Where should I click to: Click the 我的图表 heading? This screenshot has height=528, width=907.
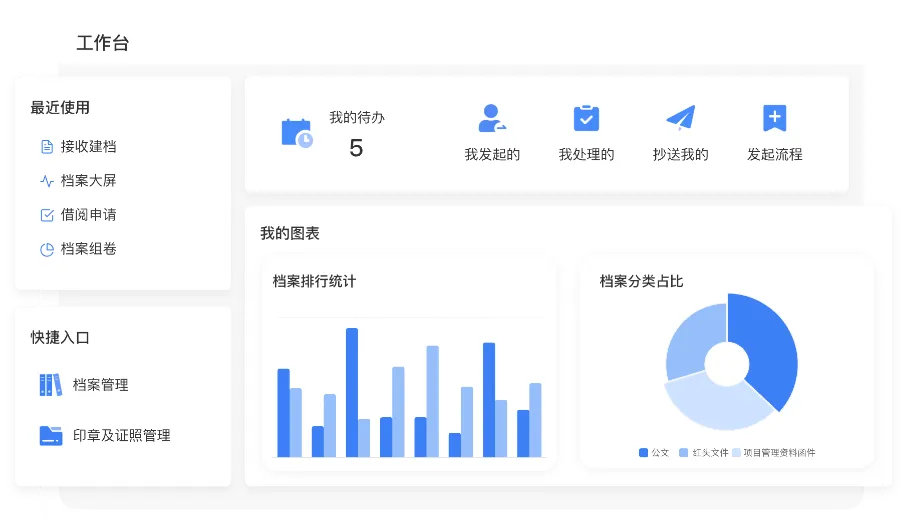(x=290, y=234)
